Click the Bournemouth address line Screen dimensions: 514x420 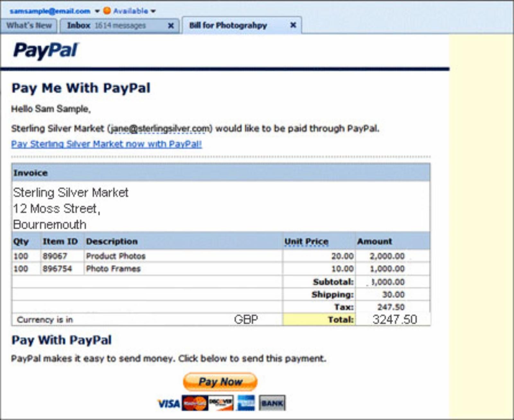click(x=49, y=224)
